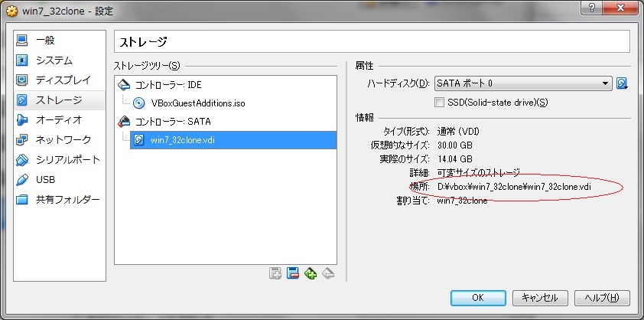Click the 共有フォルダー folder icon

pos(21,200)
